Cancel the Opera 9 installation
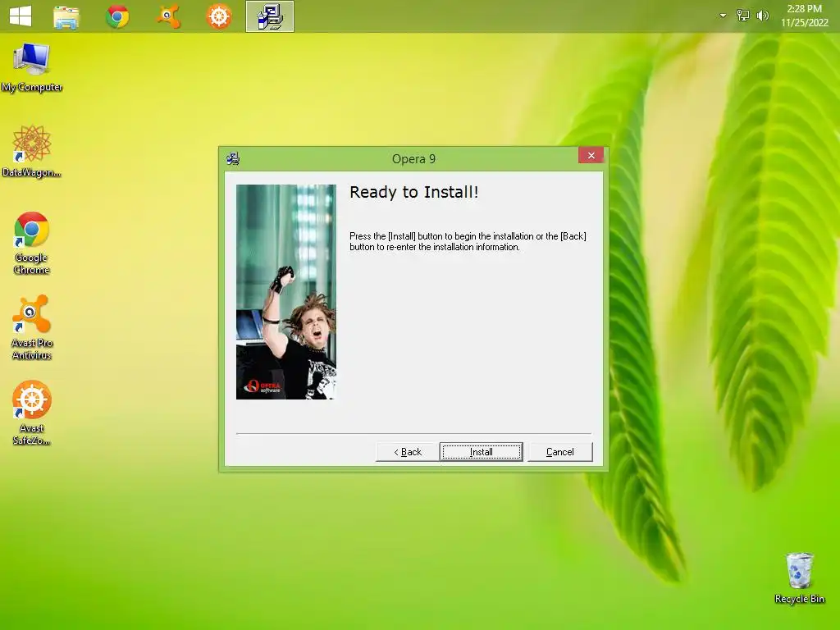This screenshot has height=630, width=840. click(x=559, y=452)
